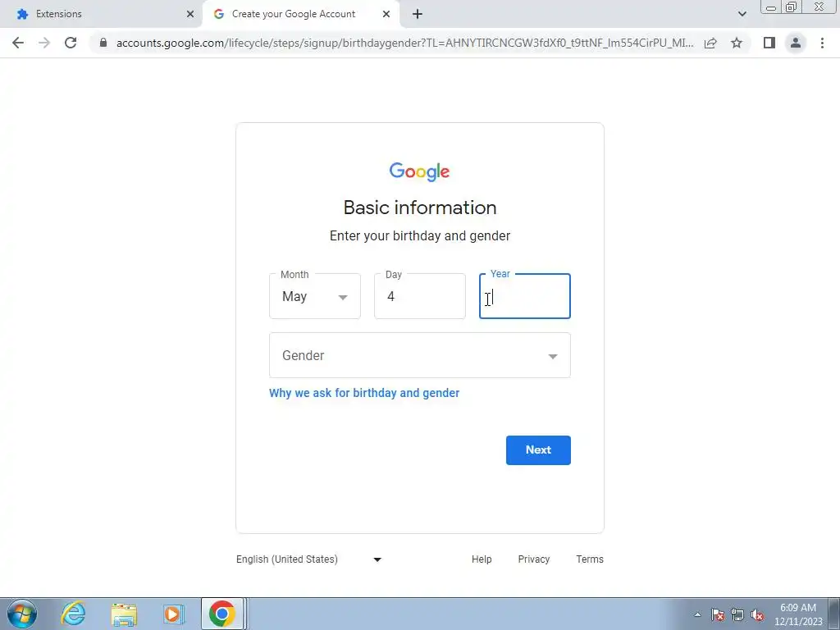The width and height of the screenshot is (840, 630).
Task: Launch Internet Explorer from the taskbar
Action: click(73, 614)
